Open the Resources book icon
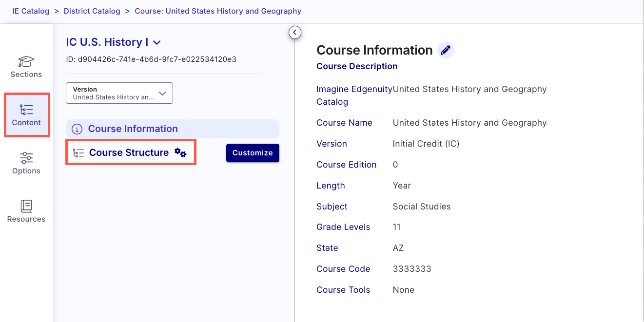 [x=26, y=206]
